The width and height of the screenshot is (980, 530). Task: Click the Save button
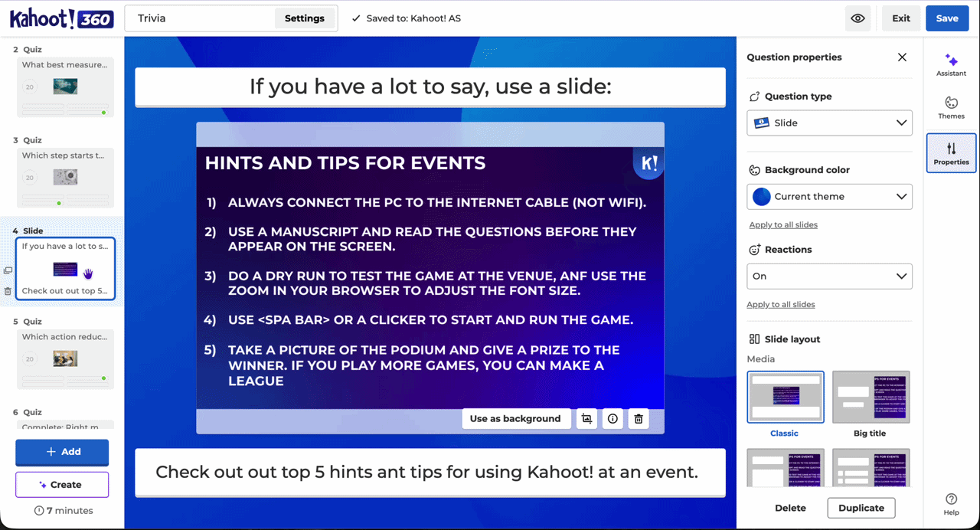pos(947,18)
